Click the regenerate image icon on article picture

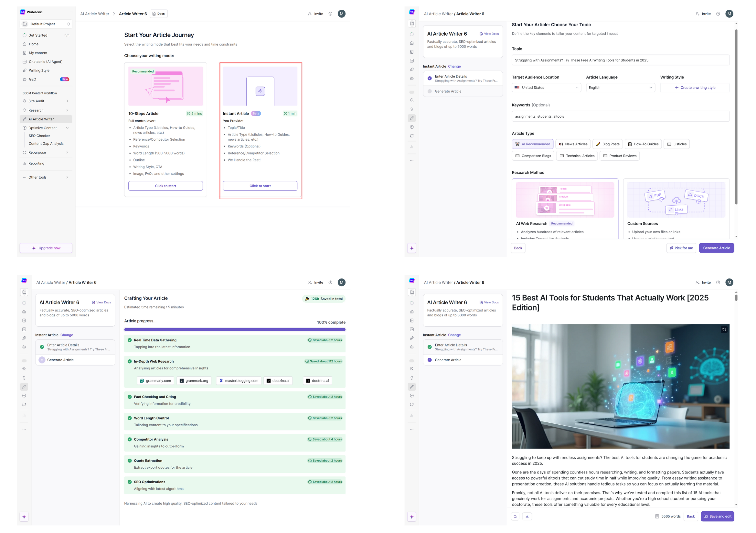pos(724,330)
